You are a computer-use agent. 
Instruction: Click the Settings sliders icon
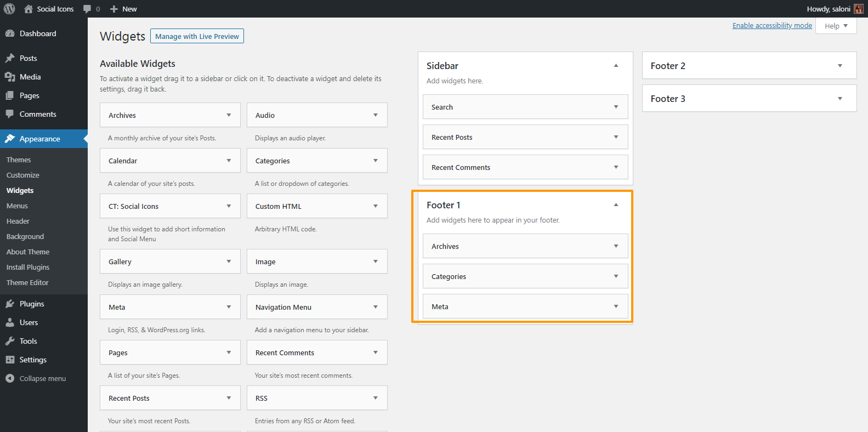coord(10,360)
